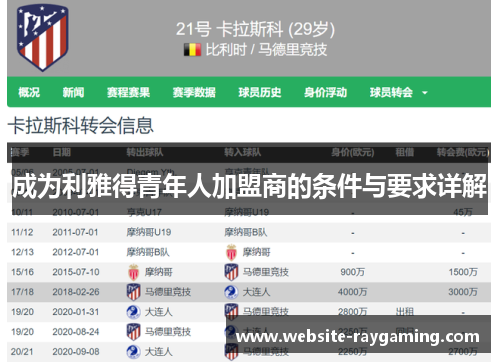Click Atletico crest in 2020-01-31 row
Screen dimensions: 500x362
point(231,311)
